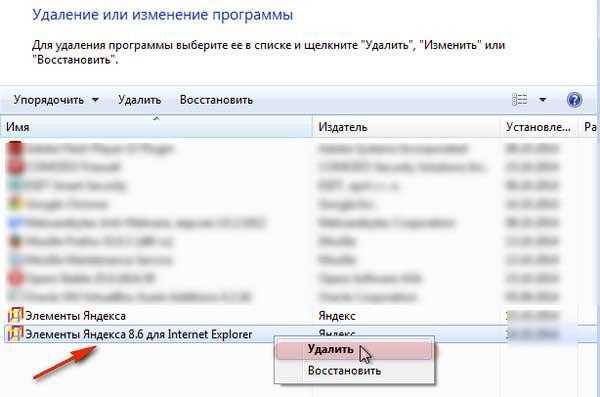Viewport: 600px width, 397px height.
Task: Click Восстановить in the toolbar
Action: pos(216,100)
